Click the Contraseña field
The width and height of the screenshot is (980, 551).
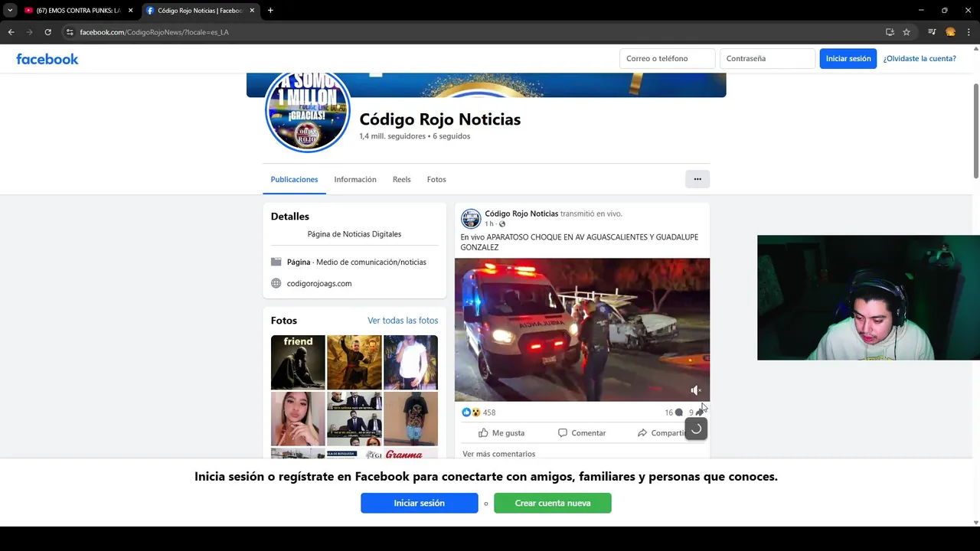pos(767,59)
